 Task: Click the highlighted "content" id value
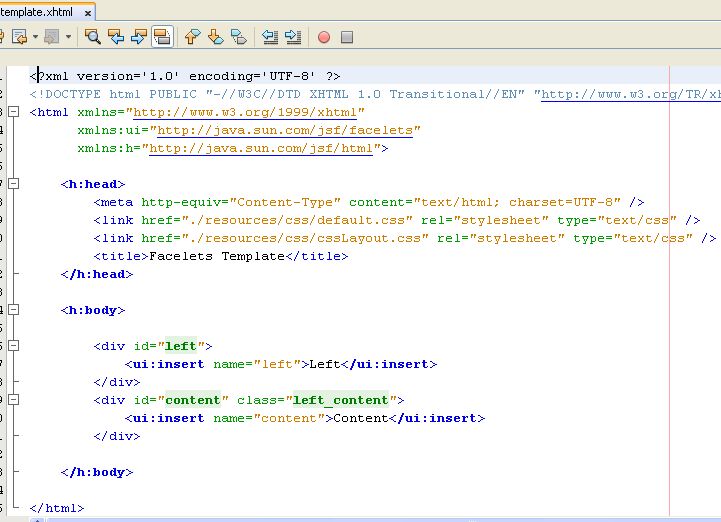pyautogui.click(x=193, y=400)
